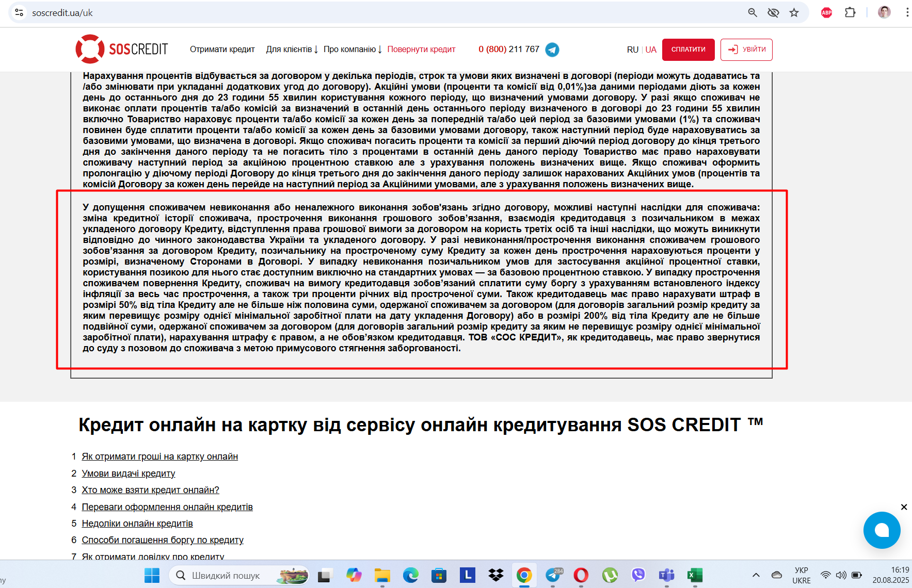Click the Швидкий пошук taskbar search box

pyautogui.click(x=239, y=575)
